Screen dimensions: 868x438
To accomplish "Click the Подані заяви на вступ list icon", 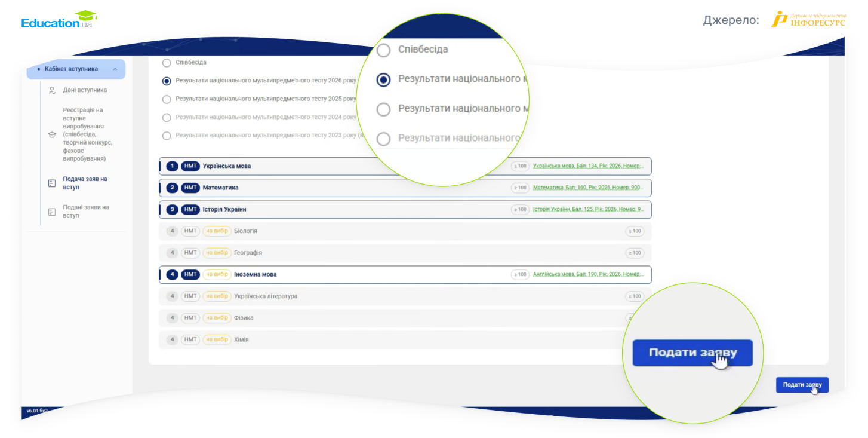I will (x=52, y=212).
